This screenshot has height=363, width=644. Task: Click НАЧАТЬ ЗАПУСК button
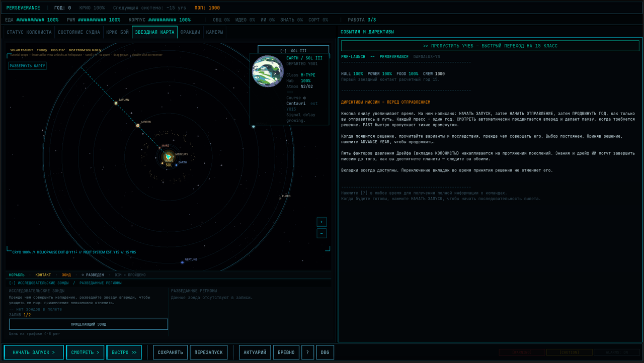pyautogui.click(x=34, y=352)
